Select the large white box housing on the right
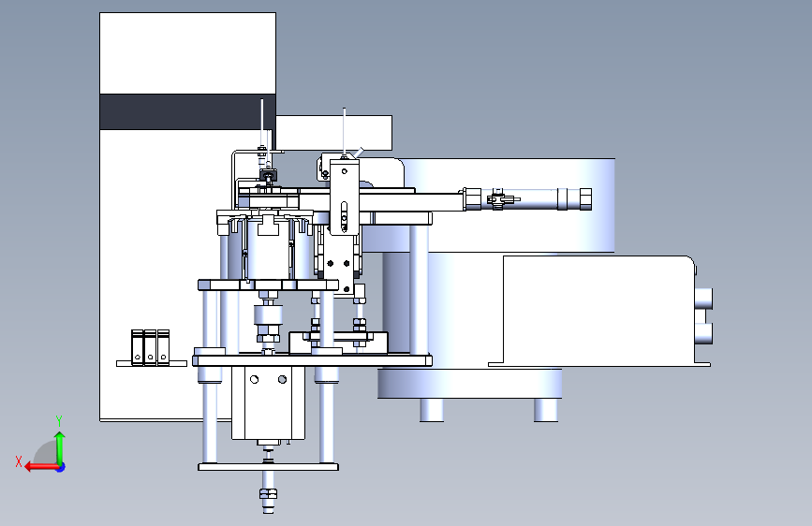 tap(598, 310)
